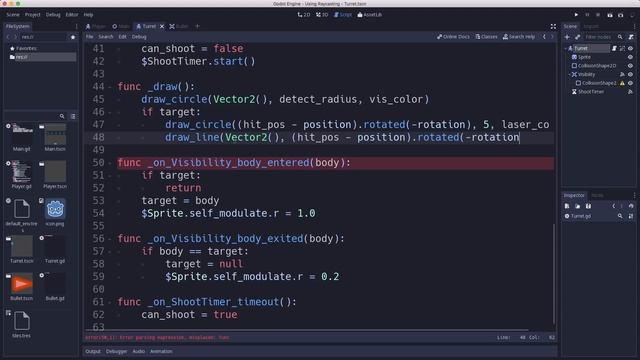Screen dimensions: 640x360
Task: Toggle Turret node visibility
Action: coord(631,48)
